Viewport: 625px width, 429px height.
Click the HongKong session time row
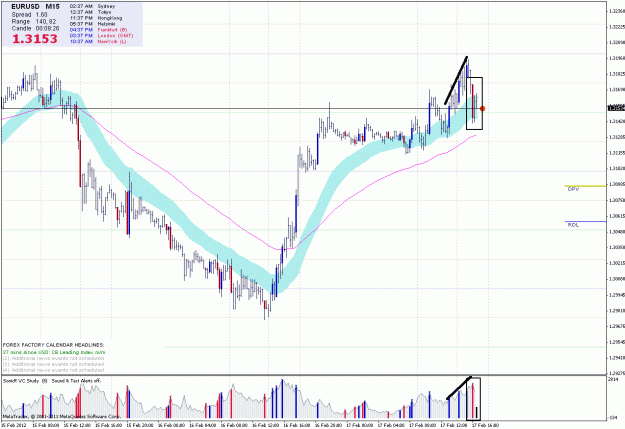click(96, 18)
